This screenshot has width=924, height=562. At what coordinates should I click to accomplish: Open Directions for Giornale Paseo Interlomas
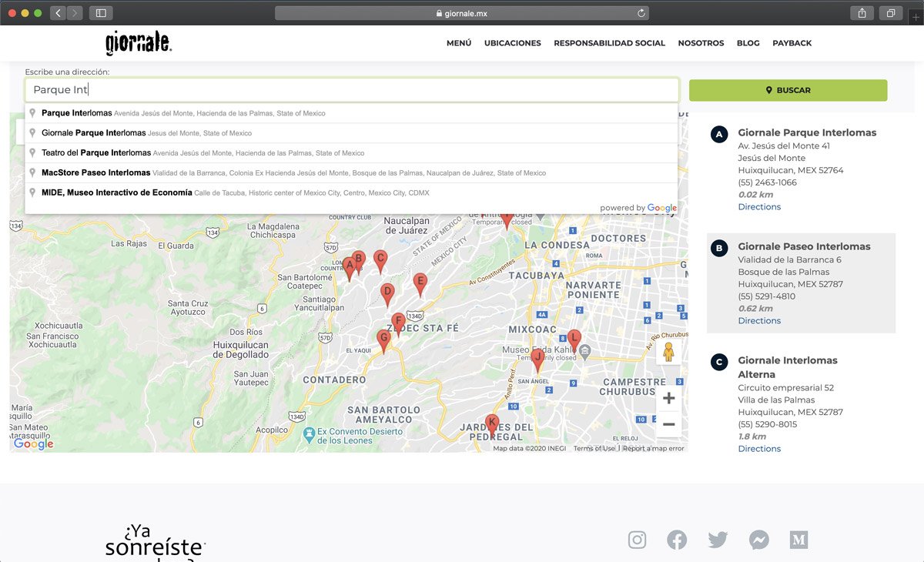759,321
